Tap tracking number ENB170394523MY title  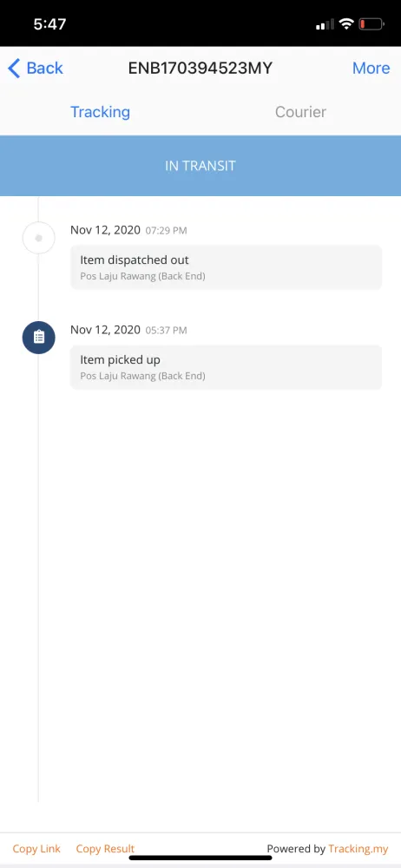pos(200,68)
